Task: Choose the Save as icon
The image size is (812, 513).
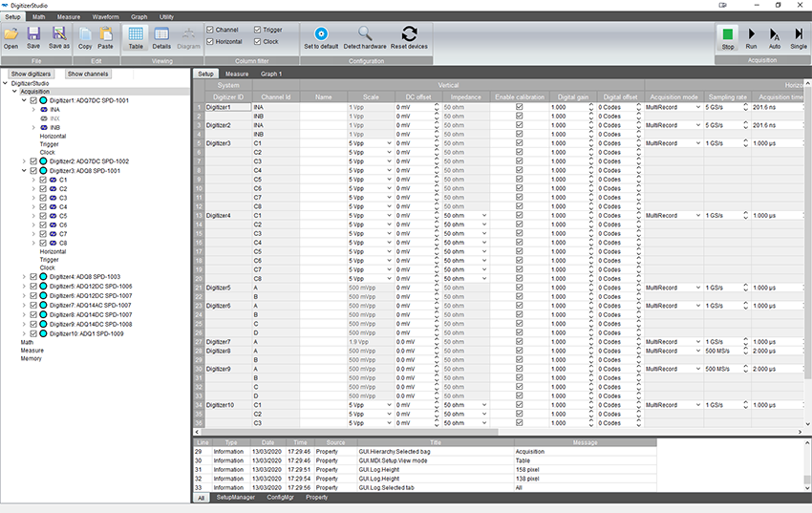Action: pos(59,34)
